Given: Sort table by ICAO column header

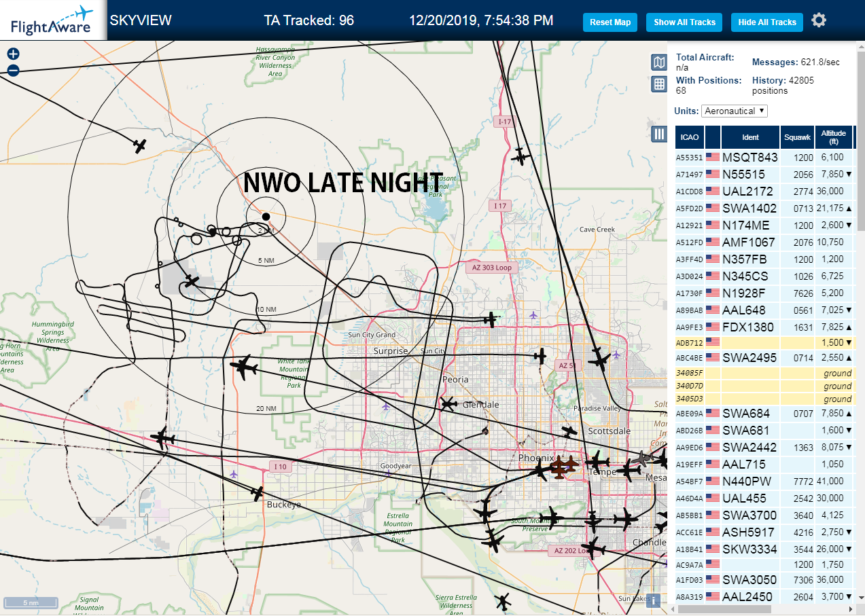Looking at the screenshot, I should [690, 137].
